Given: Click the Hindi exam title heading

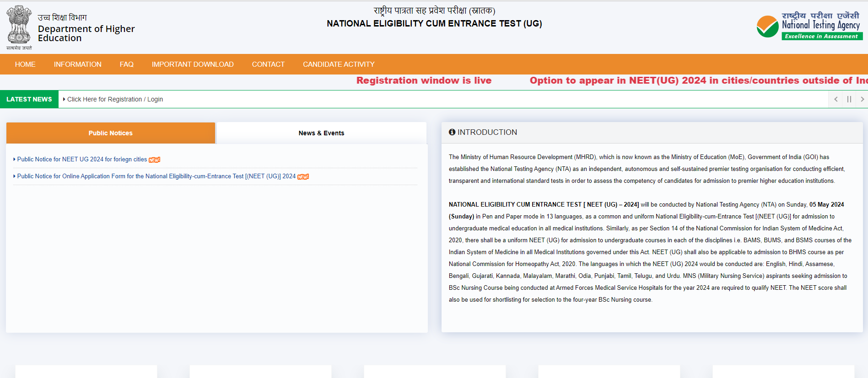Looking at the screenshot, I should [434, 11].
